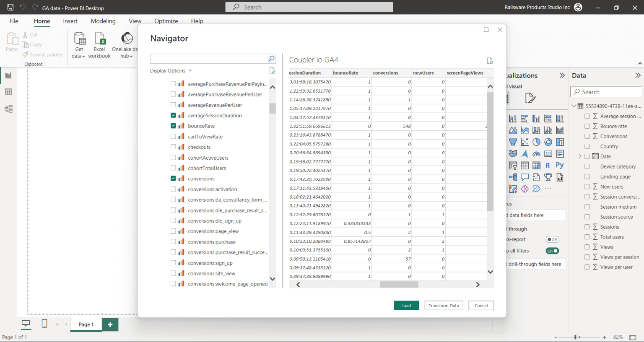Choose the Python visual
Image resolution: width=644 pixels, height=342 pixels.
(x=560, y=165)
